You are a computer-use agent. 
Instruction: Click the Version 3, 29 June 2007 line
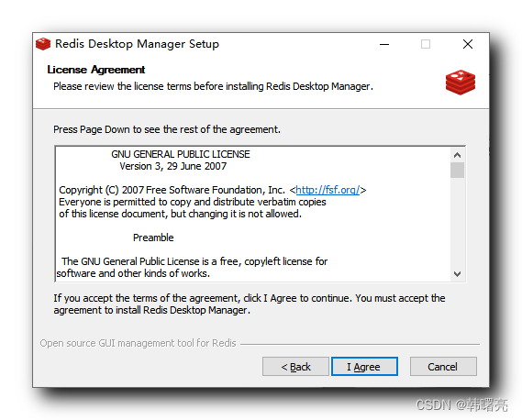(x=173, y=166)
